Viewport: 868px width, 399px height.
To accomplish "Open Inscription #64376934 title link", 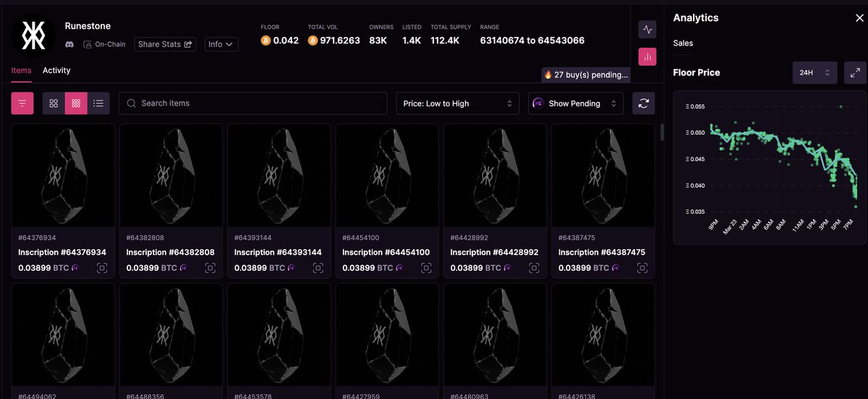I will [x=62, y=252].
